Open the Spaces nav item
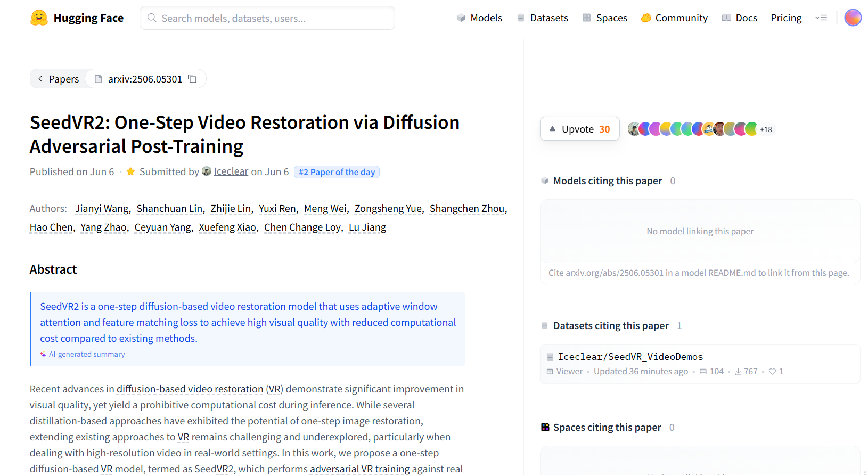This screenshot has height=475, width=868. point(605,18)
